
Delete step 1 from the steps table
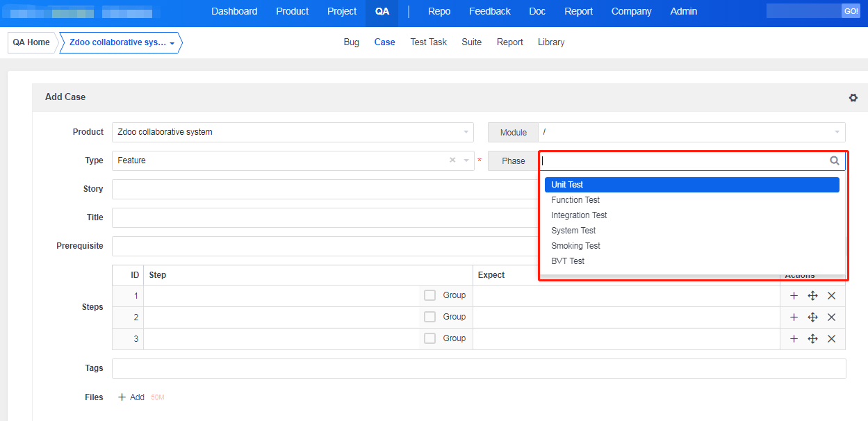coord(831,296)
